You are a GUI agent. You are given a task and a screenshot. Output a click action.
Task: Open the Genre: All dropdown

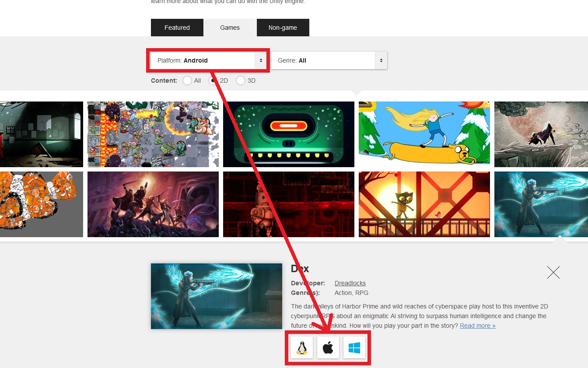(329, 60)
